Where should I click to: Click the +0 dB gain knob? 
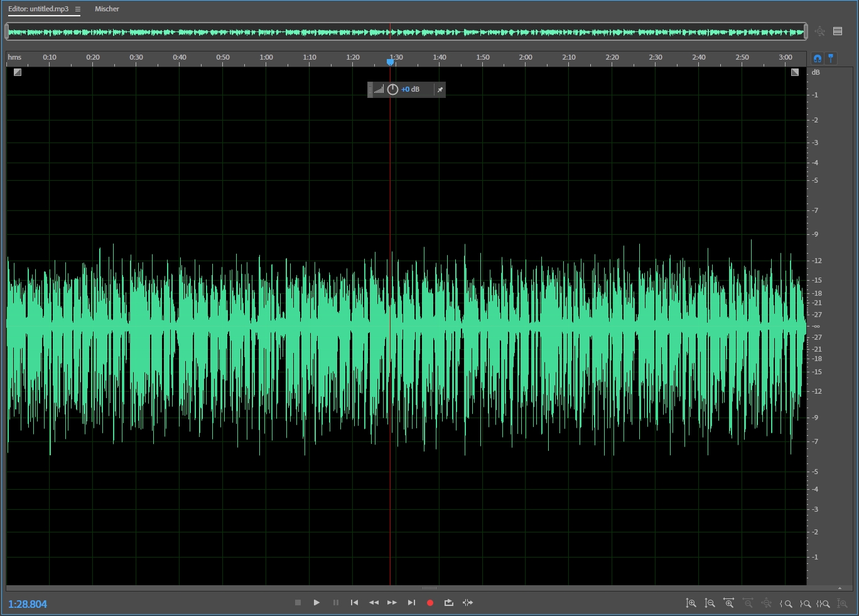392,90
